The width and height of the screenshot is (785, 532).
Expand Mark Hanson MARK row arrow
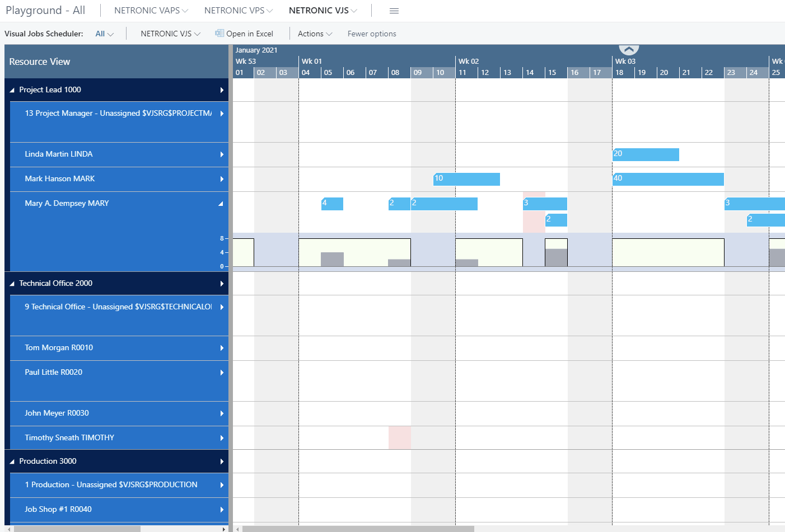[x=222, y=179]
